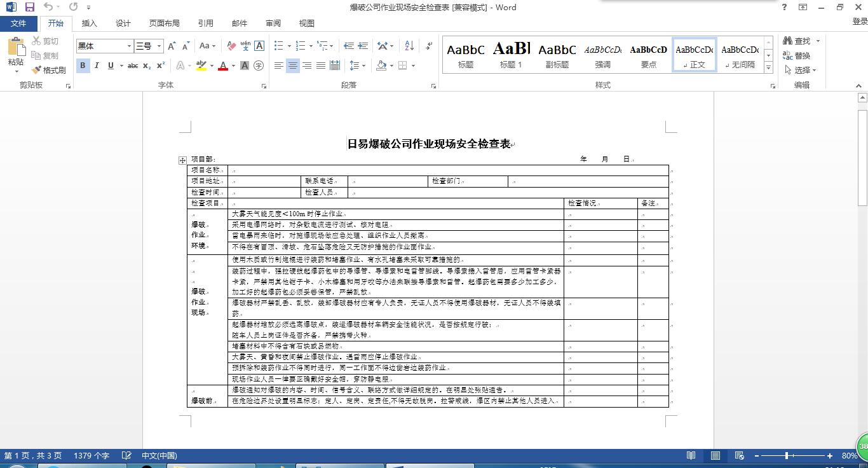Image resolution: width=868 pixels, height=468 pixels.
Task: Align text right
Action: pos(307,65)
